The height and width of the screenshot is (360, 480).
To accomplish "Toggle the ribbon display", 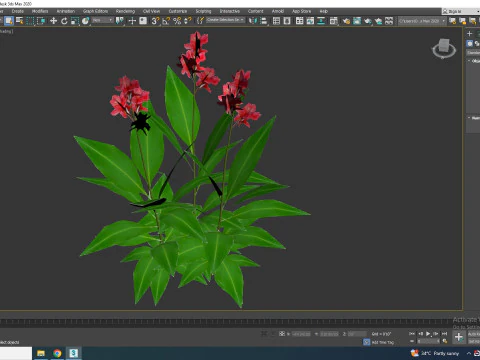I will [x=299, y=21].
